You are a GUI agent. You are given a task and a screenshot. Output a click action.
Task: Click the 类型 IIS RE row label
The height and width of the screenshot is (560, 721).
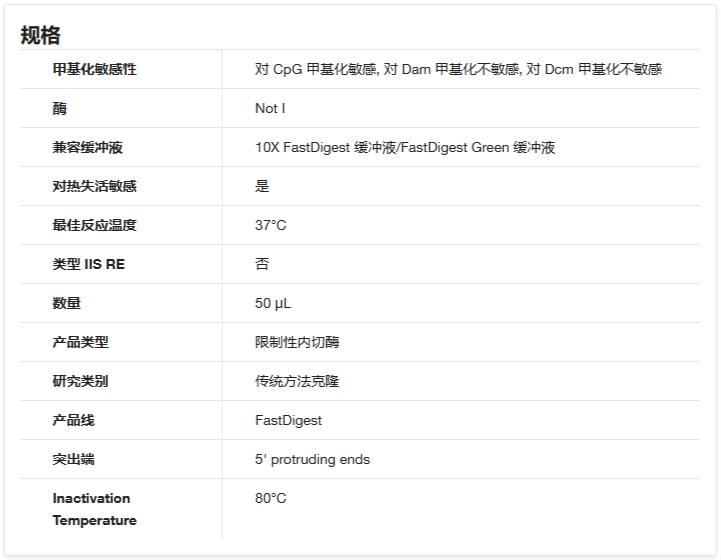pos(89,264)
